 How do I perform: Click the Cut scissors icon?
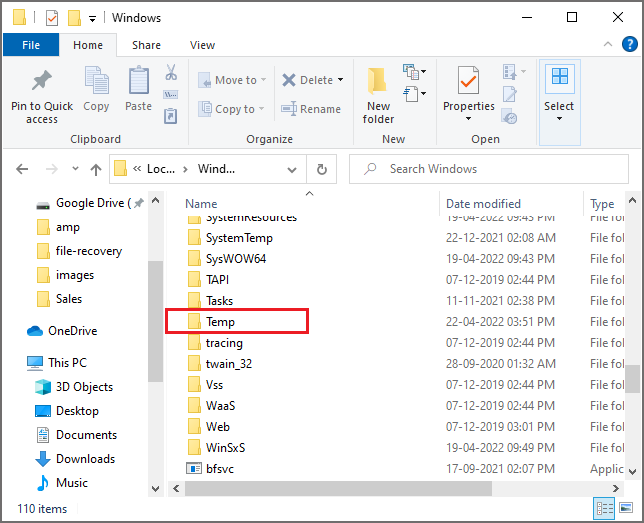pos(171,72)
